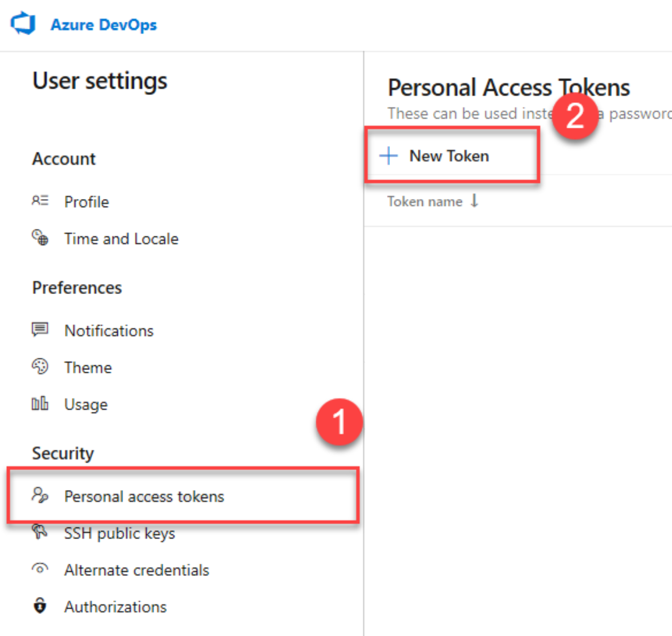Select the SSH public keys icon

(x=40, y=533)
